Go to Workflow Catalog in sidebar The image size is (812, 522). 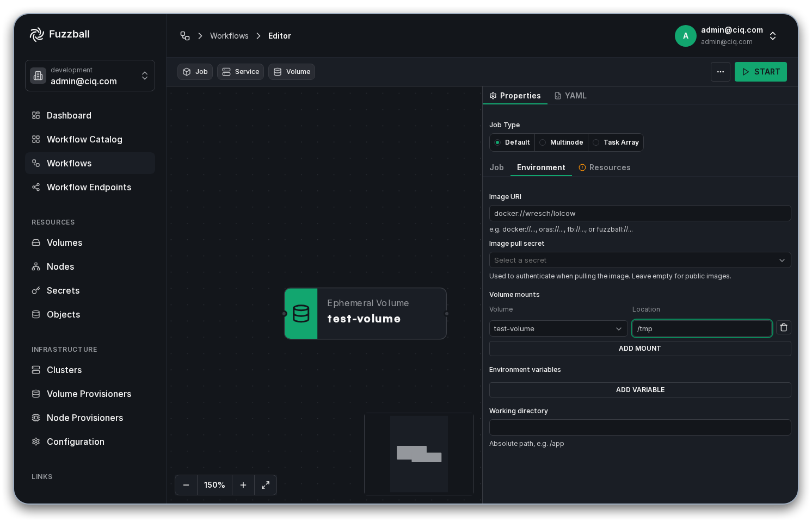[x=90, y=139]
